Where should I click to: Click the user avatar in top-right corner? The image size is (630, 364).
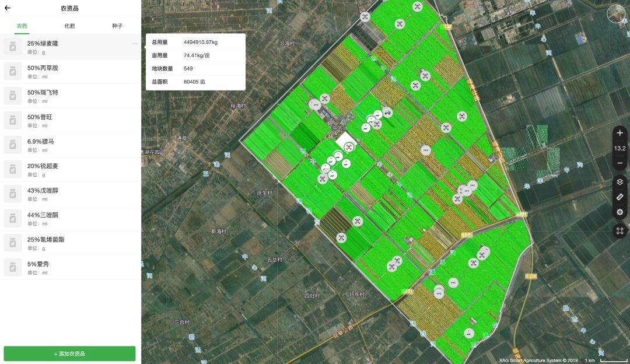point(615,13)
